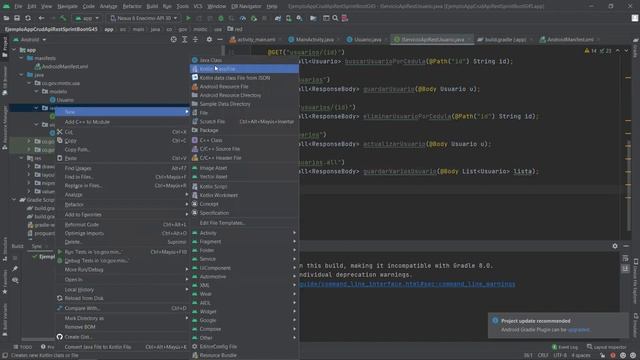
Task: Click the Search Everywhere magnifier icon
Action: point(335,18)
